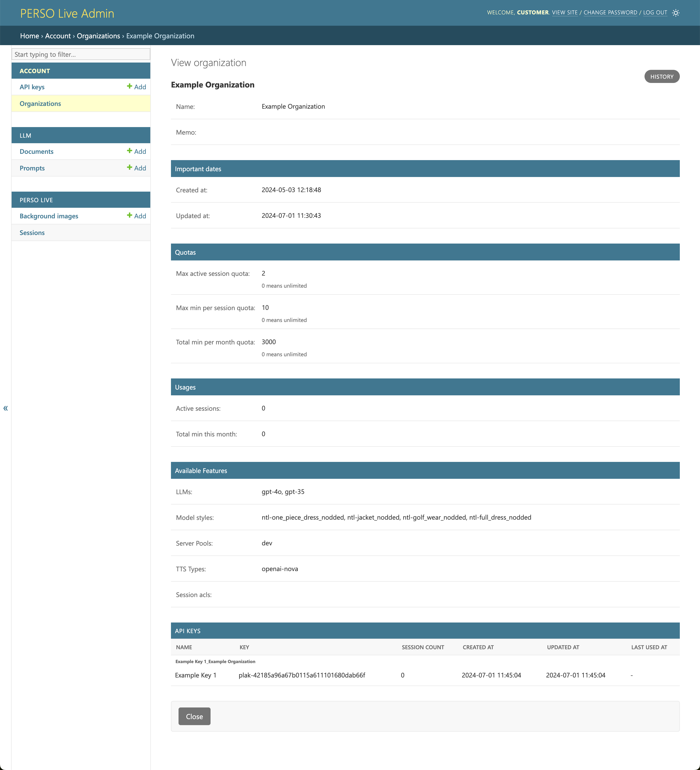Image resolution: width=700 pixels, height=770 pixels.
Task: Open Account from the breadcrumb trail
Action: tap(58, 36)
